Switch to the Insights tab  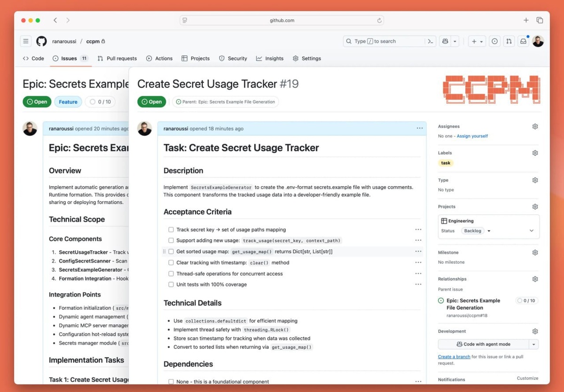tap(270, 58)
